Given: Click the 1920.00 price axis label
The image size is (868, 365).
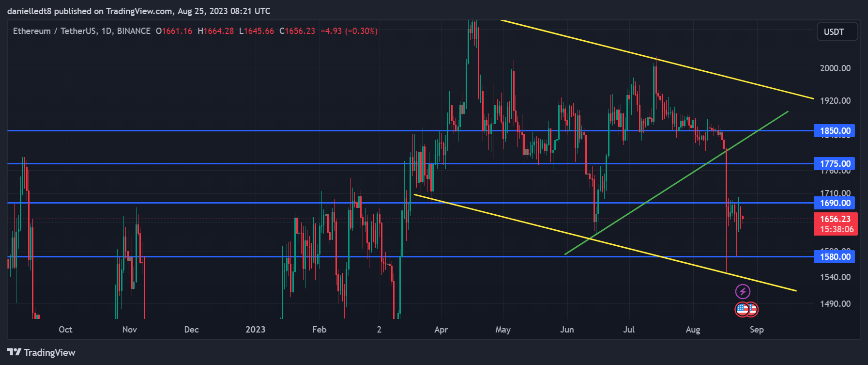Looking at the screenshot, I should [x=835, y=101].
